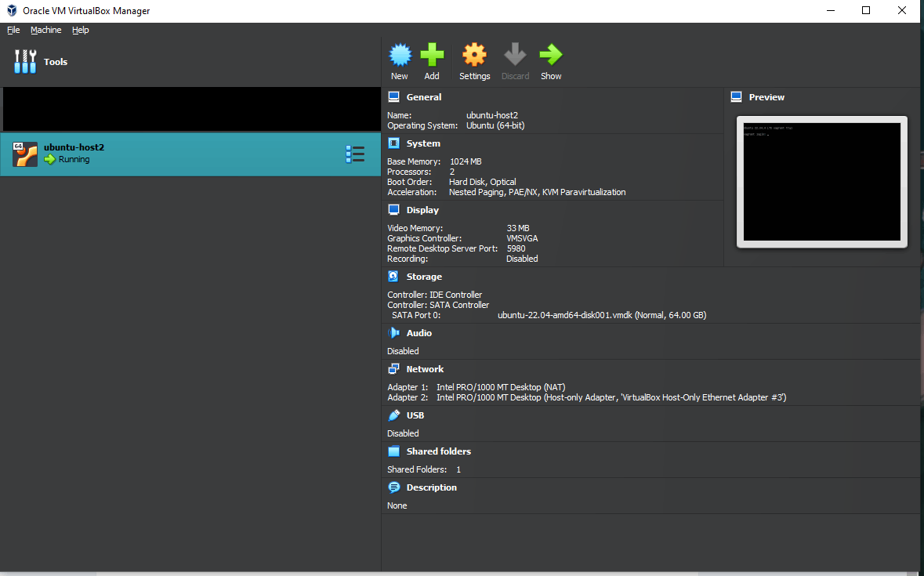Open the Network settings heading link
The height and width of the screenshot is (576, 924).
pyautogui.click(x=425, y=369)
